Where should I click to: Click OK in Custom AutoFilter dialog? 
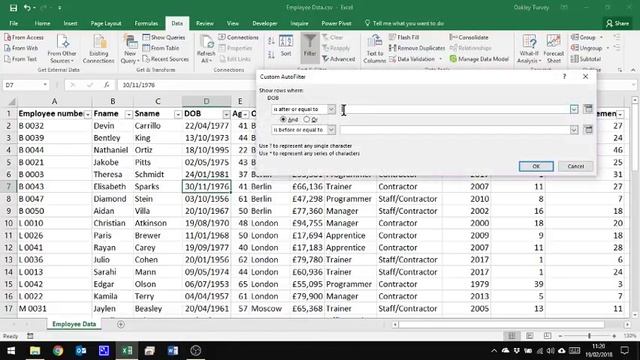point(536,166)
